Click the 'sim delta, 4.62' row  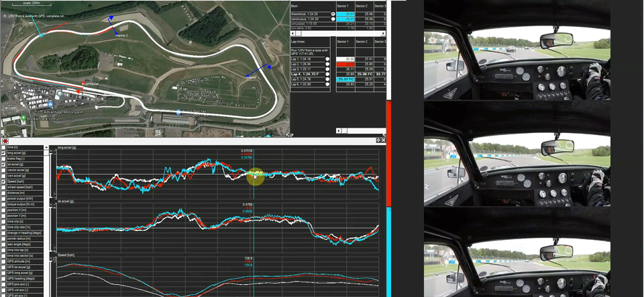point(313,28)
